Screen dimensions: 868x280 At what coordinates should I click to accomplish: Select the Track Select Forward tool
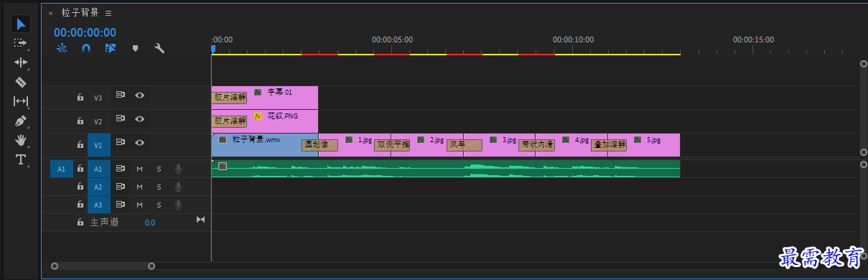[21, 43]
